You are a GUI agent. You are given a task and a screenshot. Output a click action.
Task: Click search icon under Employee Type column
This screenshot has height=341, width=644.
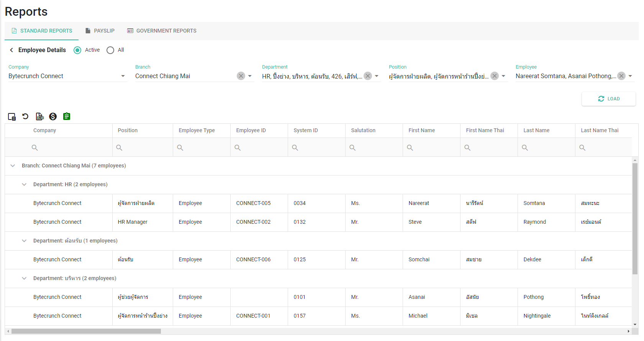180,148
